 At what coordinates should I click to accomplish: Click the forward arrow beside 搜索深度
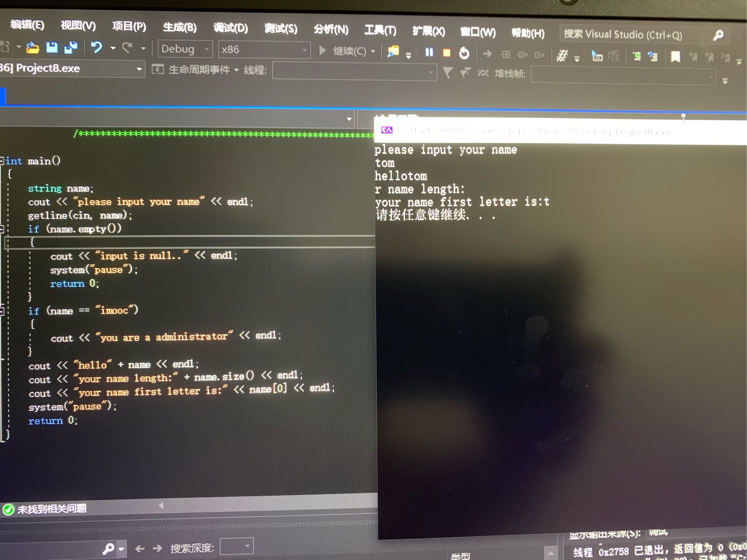pyautogui.click(x=157, y=548)
